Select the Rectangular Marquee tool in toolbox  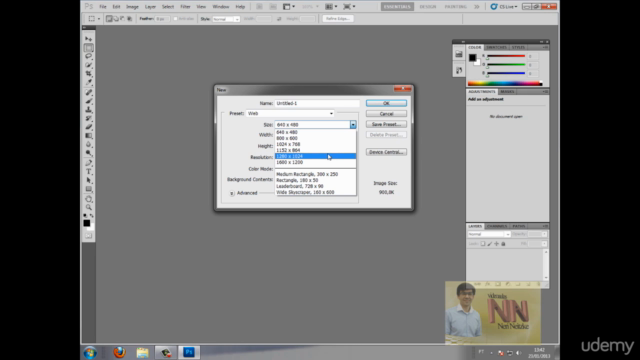click(x=89, y=48)
